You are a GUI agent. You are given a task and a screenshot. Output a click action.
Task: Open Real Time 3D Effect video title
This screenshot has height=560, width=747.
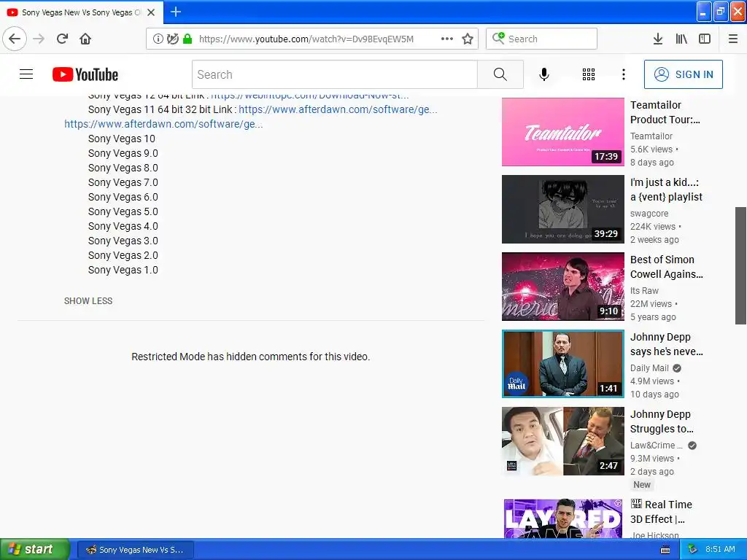pos(661,511)
